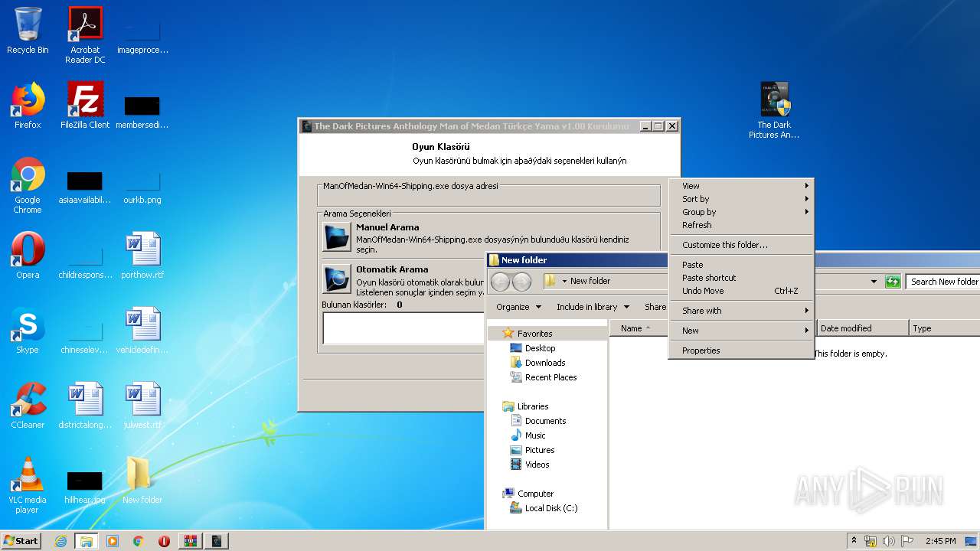This screenshot has height=551, width=980.
Task: Click the Explorer Forward navigation button
Action: (x=521, y=282)
